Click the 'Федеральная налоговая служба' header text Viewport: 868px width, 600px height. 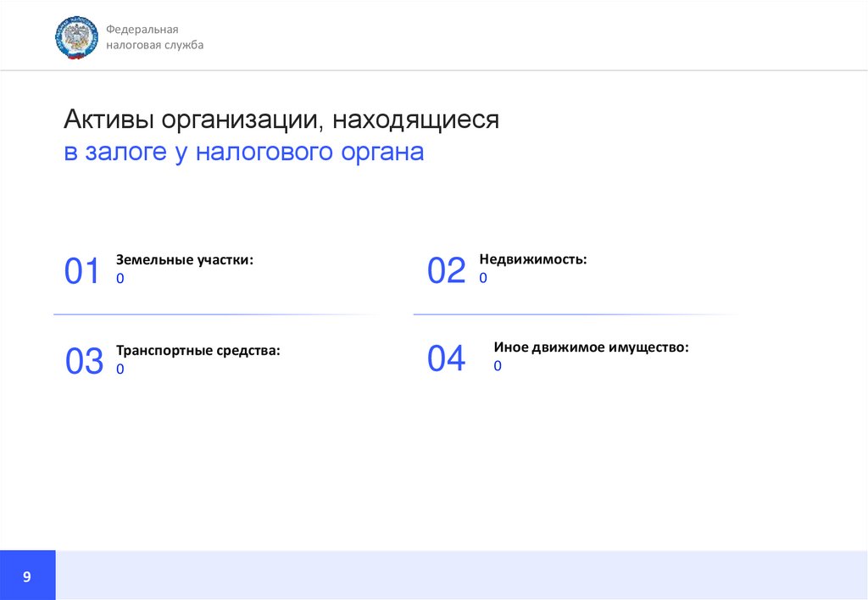(x=154, y=37)
